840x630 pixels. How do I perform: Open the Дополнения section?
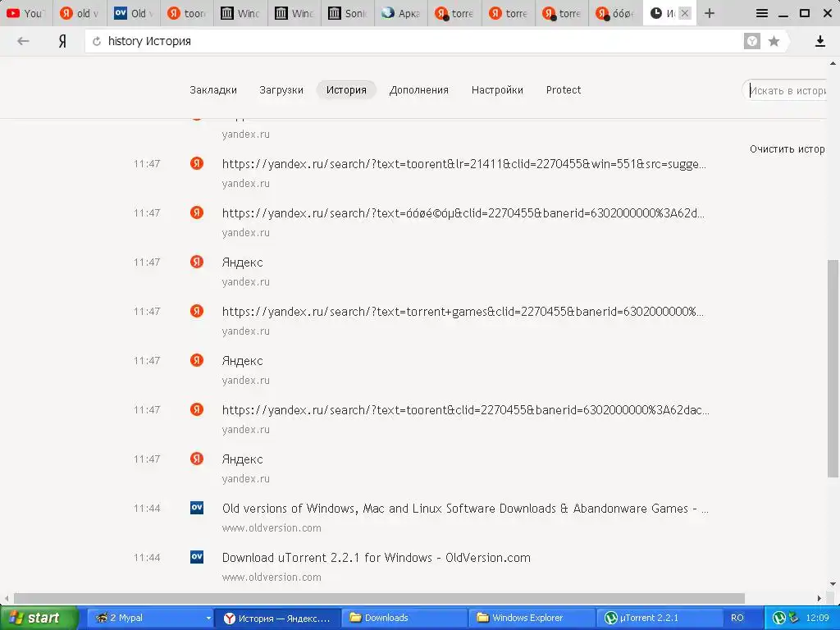[418, 90]
